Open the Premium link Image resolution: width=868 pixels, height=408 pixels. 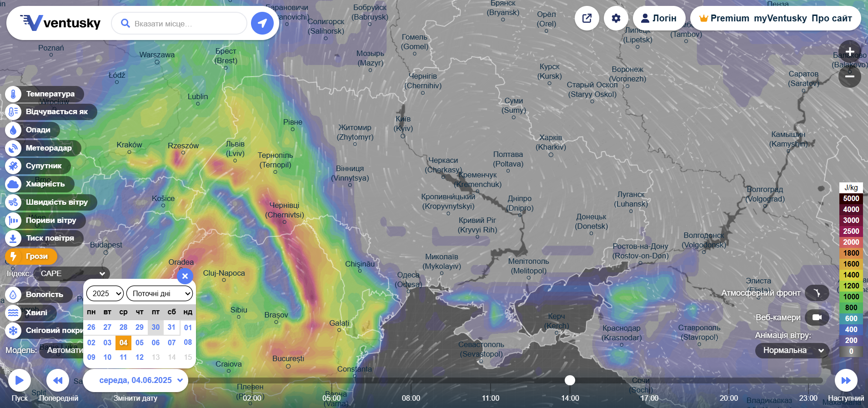coord(724,18)
